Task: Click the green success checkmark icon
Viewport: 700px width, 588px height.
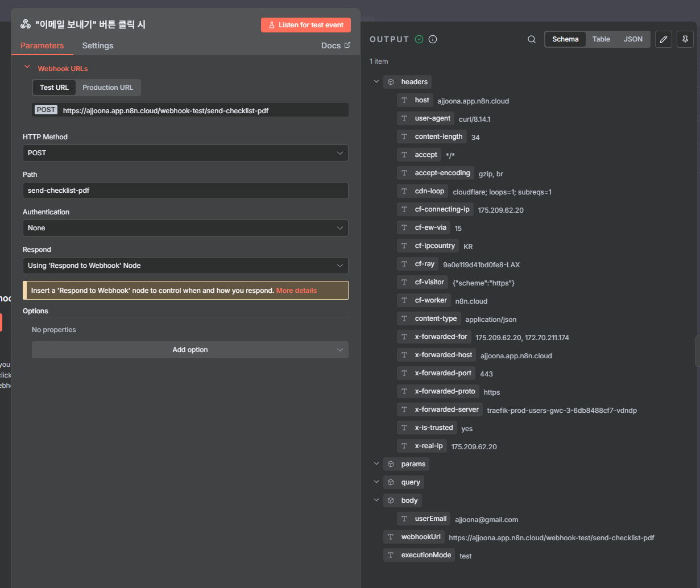Action: pos(419,39)
